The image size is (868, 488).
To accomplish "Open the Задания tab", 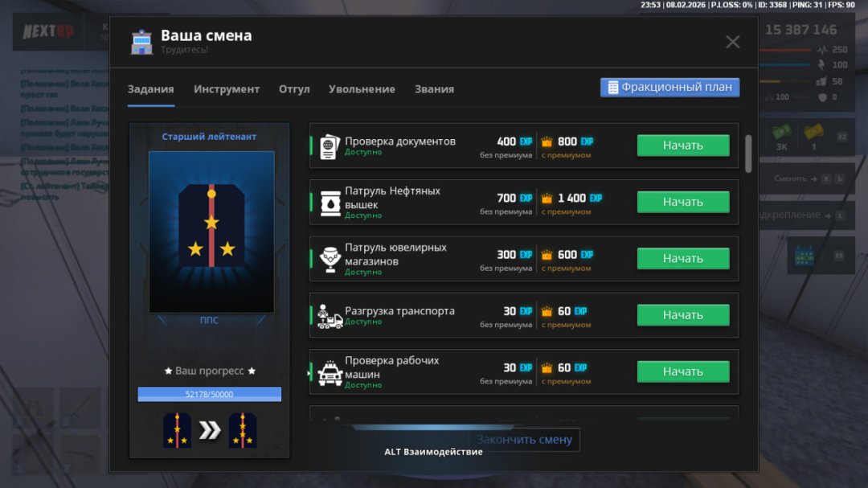I will (150, 89).
